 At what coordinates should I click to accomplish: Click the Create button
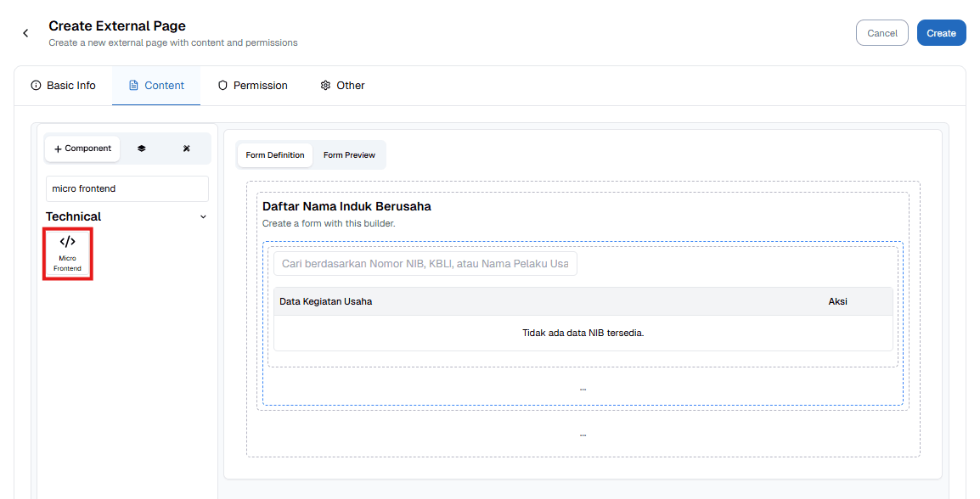[x=941, y=32]
